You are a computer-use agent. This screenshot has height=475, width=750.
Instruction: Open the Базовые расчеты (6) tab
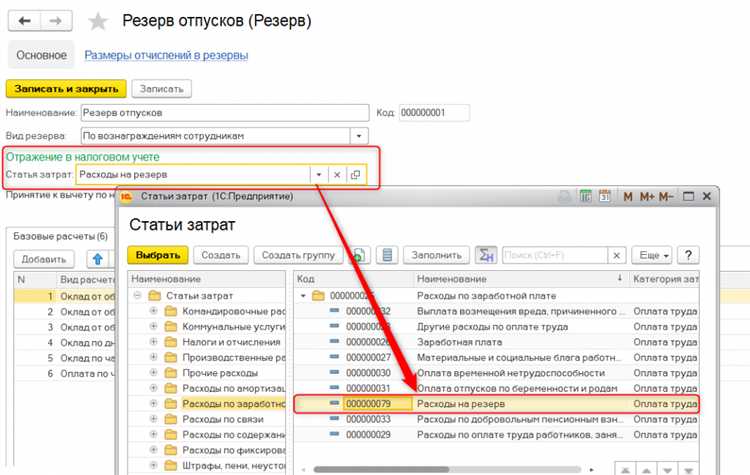60,236
